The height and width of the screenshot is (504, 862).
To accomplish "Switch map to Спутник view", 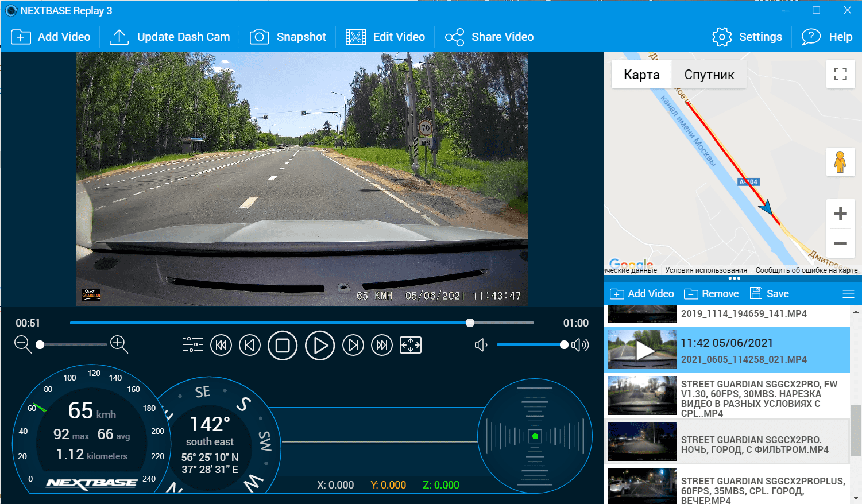I will coord(709,75).
